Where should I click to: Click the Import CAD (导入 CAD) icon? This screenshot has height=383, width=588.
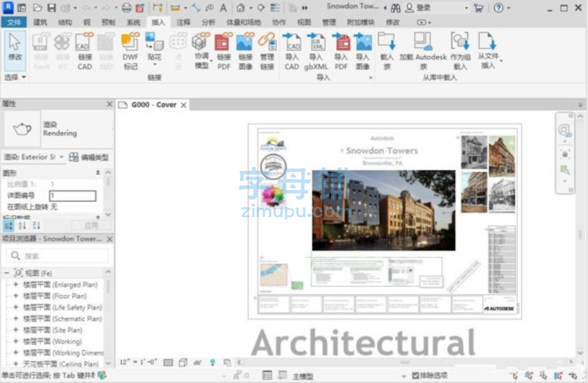click(x=292, y=51)
